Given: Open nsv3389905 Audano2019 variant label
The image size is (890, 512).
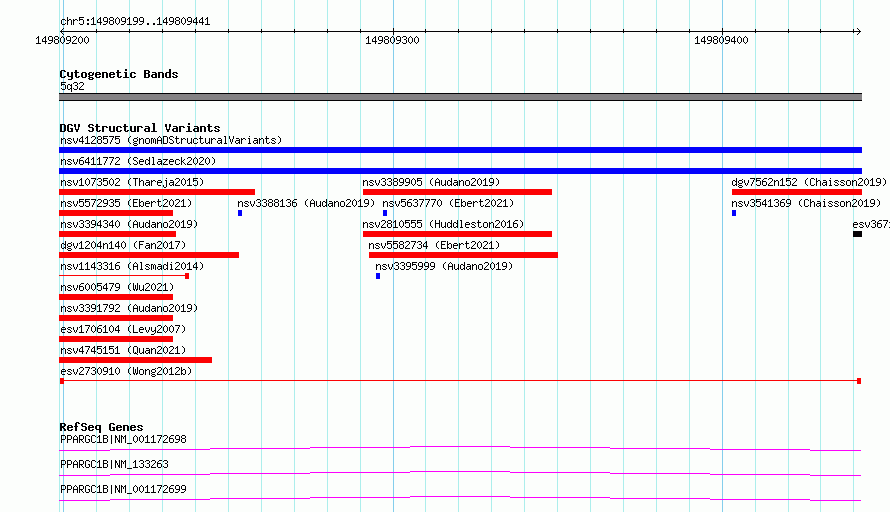Looking at the screenshot, I should pyautogui.click(x=431, y=182).
